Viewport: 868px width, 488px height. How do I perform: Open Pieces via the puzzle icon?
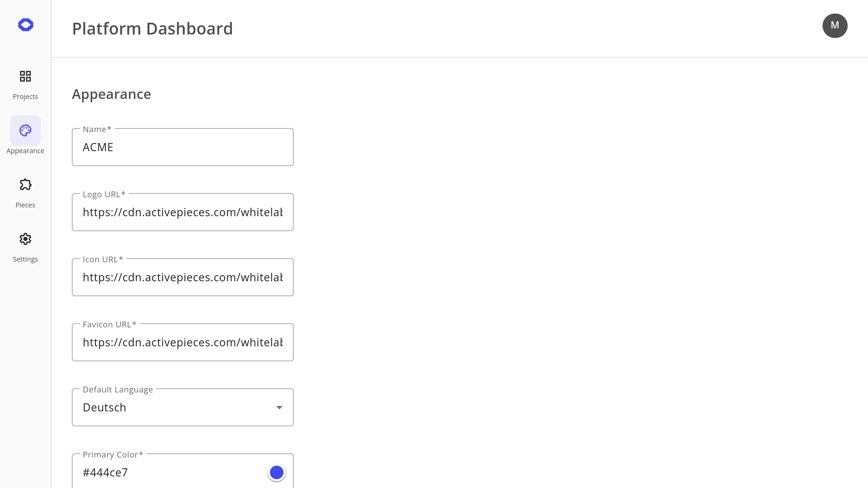pyautogui.click(x=25, y=185)
